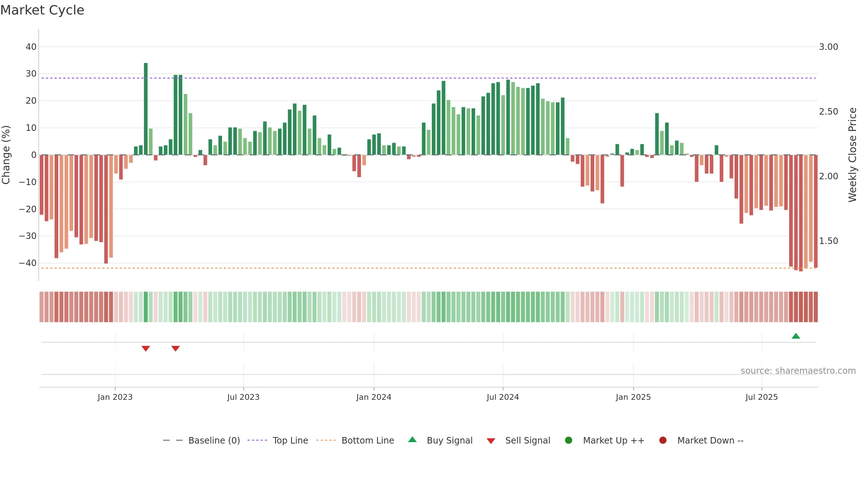Image resolution: width=868 pixels, height=488 pixels.
Task: Click the source: sharemaestro.com text
Action: [x=798, y=371]
